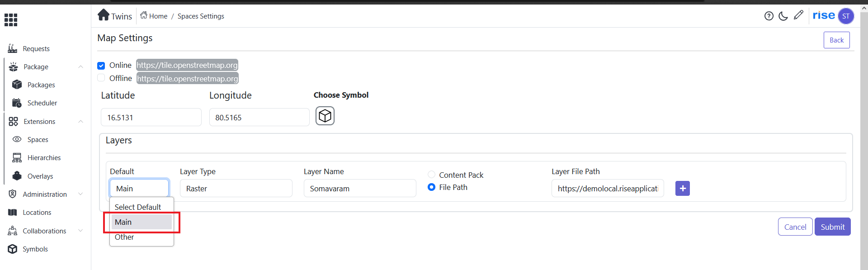Click the Map Settings heading

tap(125, 38)
